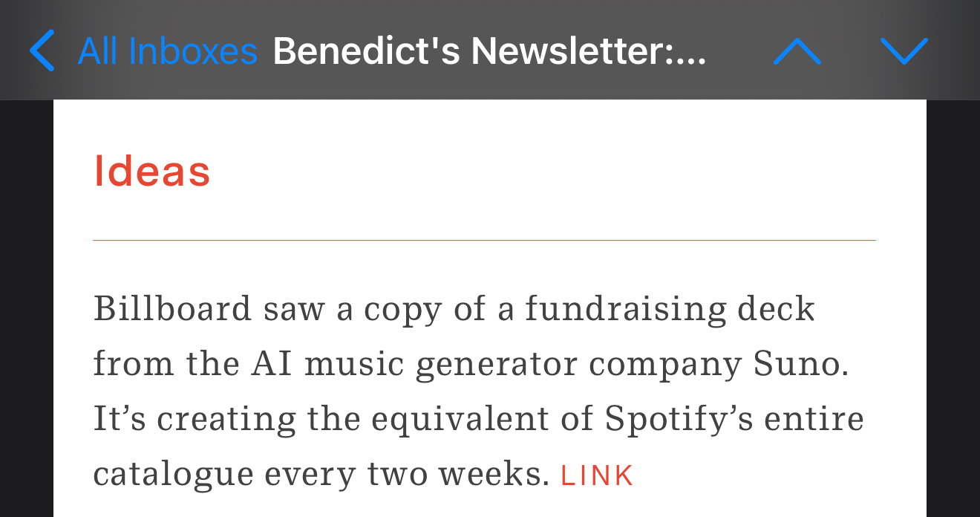This screenshot has height=517, width=980.
Task: Click the company name Suno
Action: tap(800, 364)
